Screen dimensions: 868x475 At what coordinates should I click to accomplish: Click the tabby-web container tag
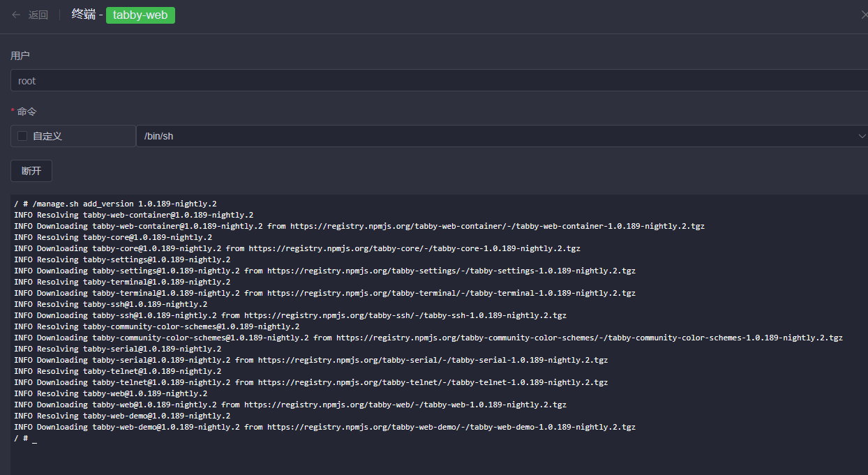click(x=140, y=15)
